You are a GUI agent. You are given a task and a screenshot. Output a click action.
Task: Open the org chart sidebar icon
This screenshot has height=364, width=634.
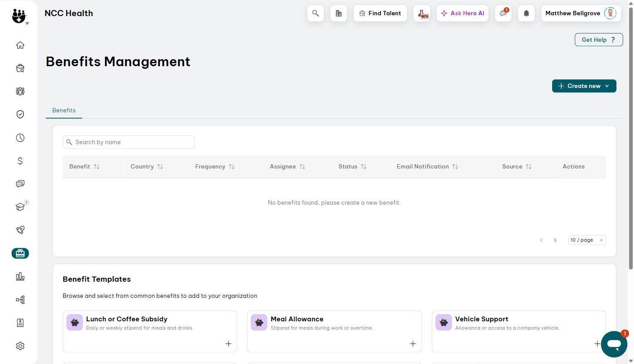pyautogui.click(x=20, y=300)
